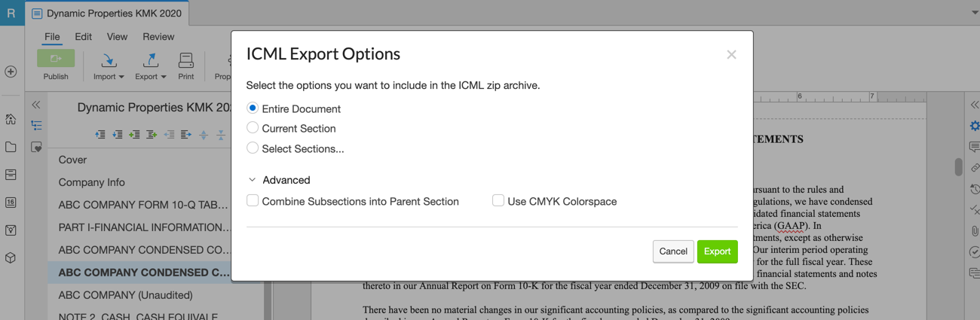This screenshot has height=320, width=980.
Task: Collapse the Advanced options section
Action: click(253, 180)
